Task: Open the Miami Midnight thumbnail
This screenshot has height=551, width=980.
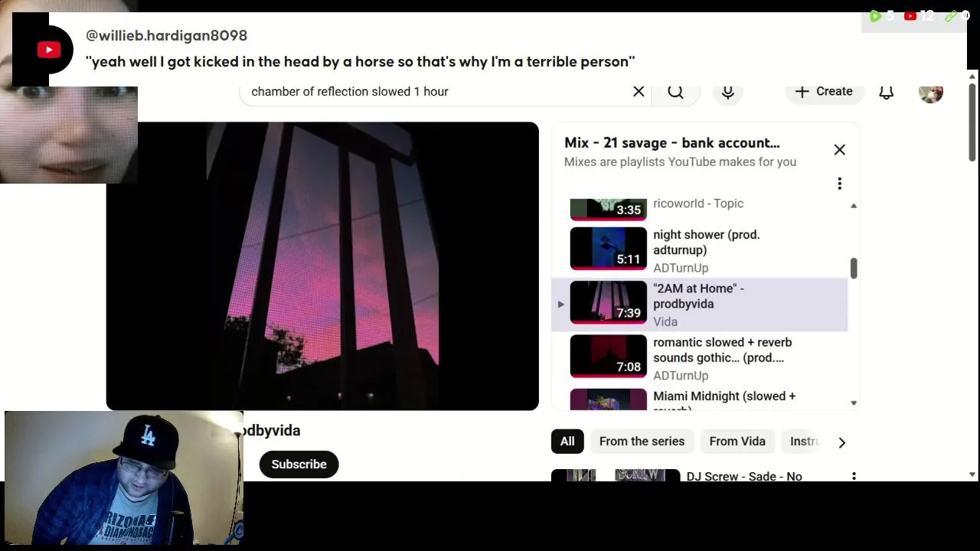Action: [608, 399]
